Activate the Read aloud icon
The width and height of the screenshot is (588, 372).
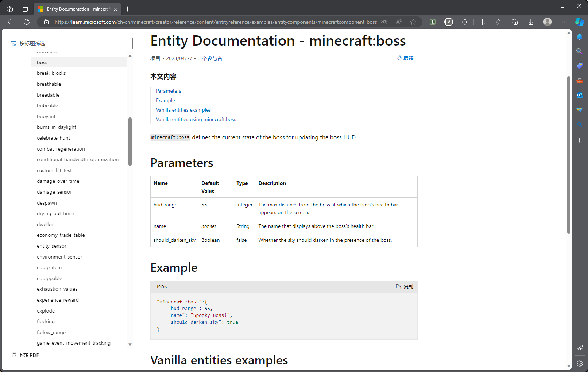pos(399,22)
